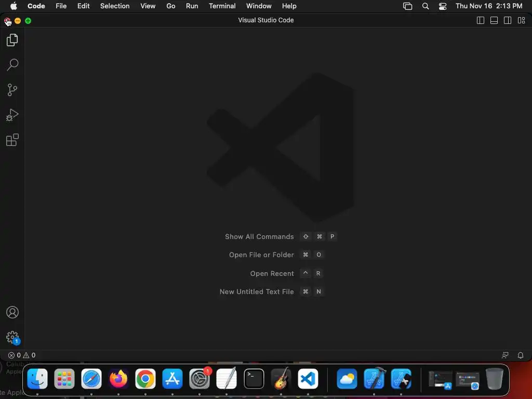Open Trash in the Dock
532x399 pixels.
[x=495, y=379]
